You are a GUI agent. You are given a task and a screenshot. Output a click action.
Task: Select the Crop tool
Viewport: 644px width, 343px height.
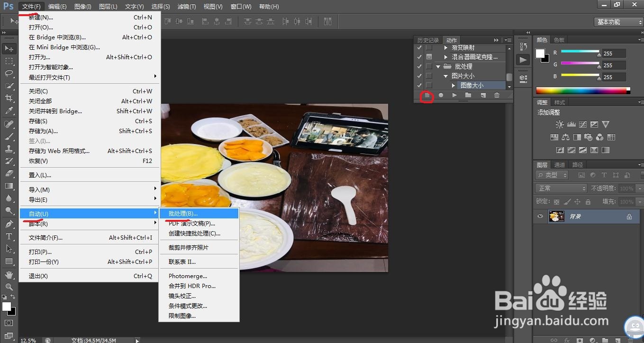point(9,98)
